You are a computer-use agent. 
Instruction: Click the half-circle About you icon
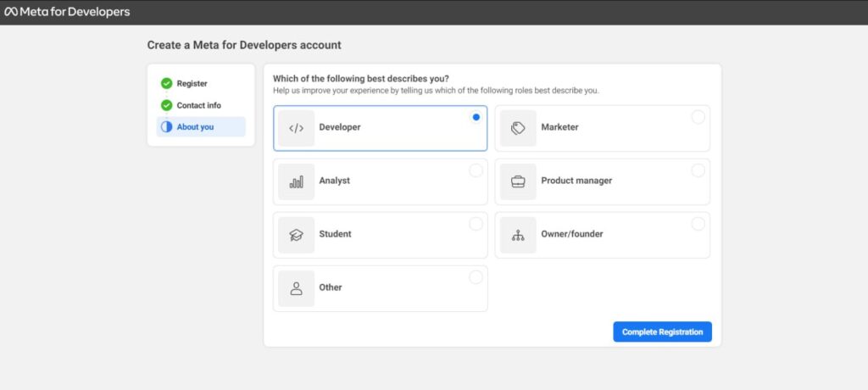pos(167,127)
